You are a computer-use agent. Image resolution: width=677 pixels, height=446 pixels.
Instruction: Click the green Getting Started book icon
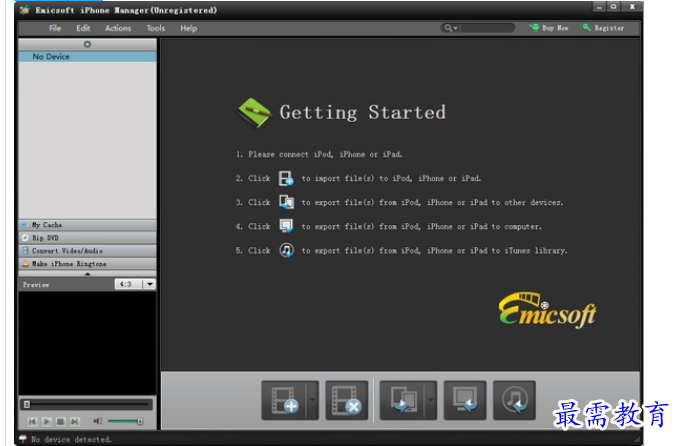click(254, 113)
